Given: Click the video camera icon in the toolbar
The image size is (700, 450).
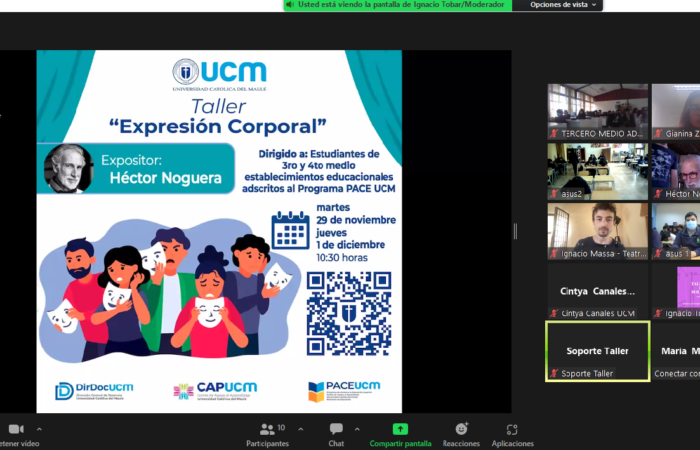Looking at the screenshot, I should 16,429.
